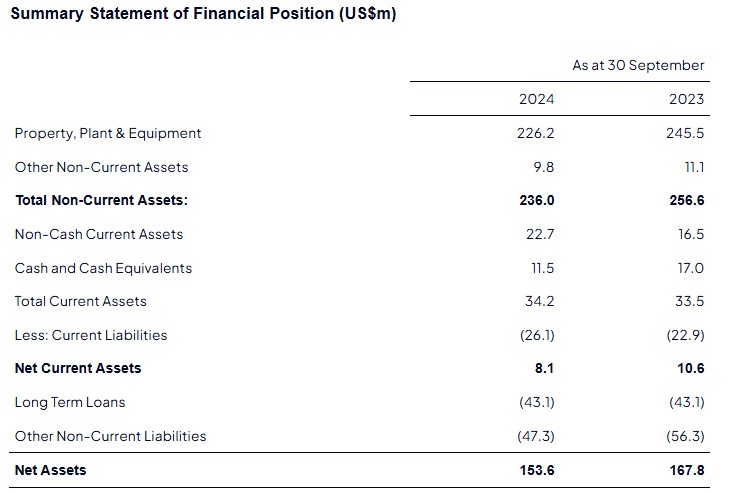Click the Total Current Assets label

click(80, 301)
